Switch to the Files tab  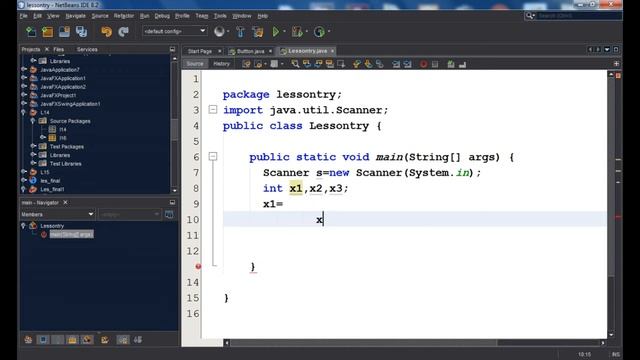point(58,49)
